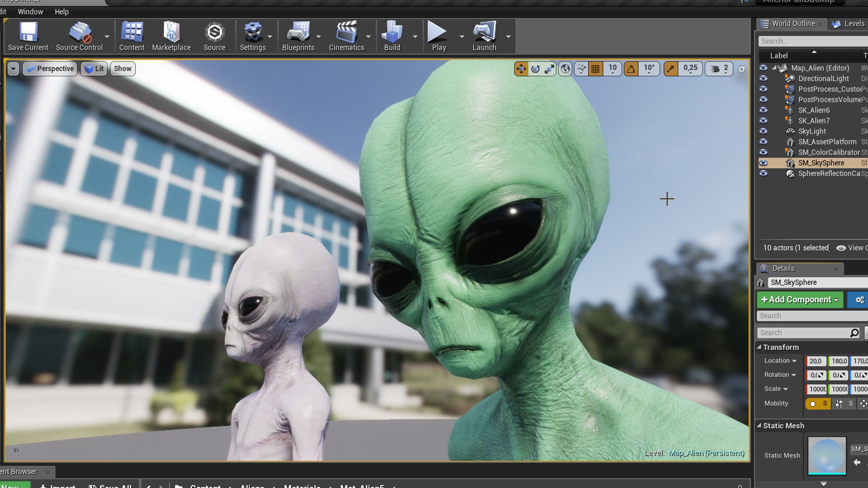Screen dimensions: 868x488
Task: Open the Perspective view dropdown
Action: pos(50,69)
